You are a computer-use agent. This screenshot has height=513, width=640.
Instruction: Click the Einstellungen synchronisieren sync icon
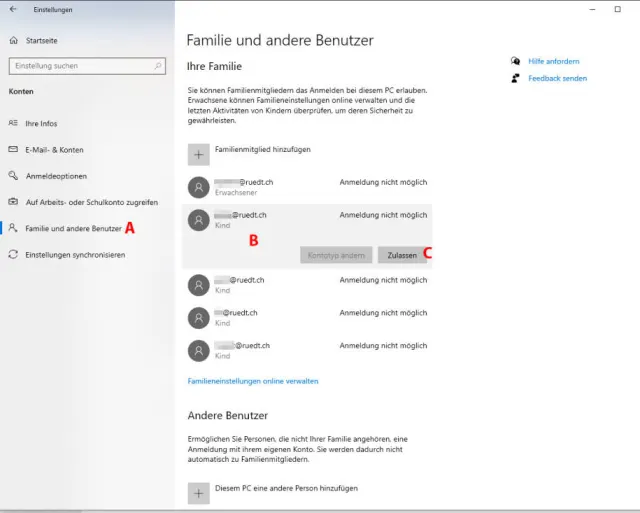13,254
